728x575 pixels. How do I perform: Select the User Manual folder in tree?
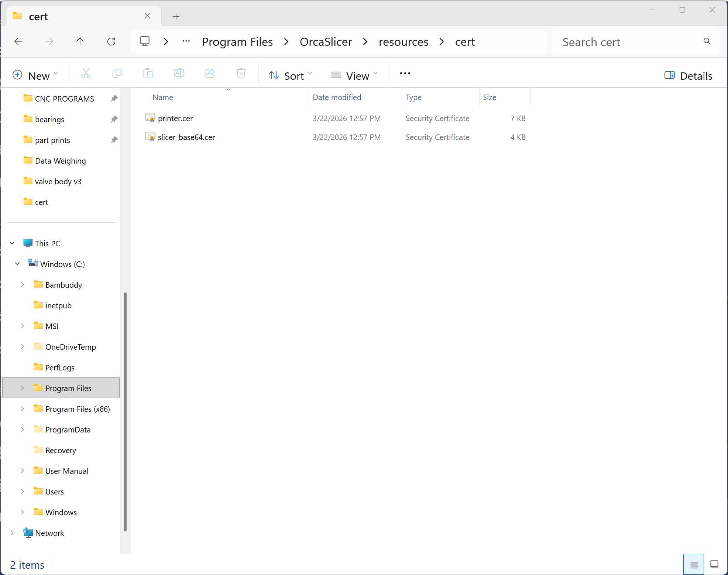click(67, 471)
